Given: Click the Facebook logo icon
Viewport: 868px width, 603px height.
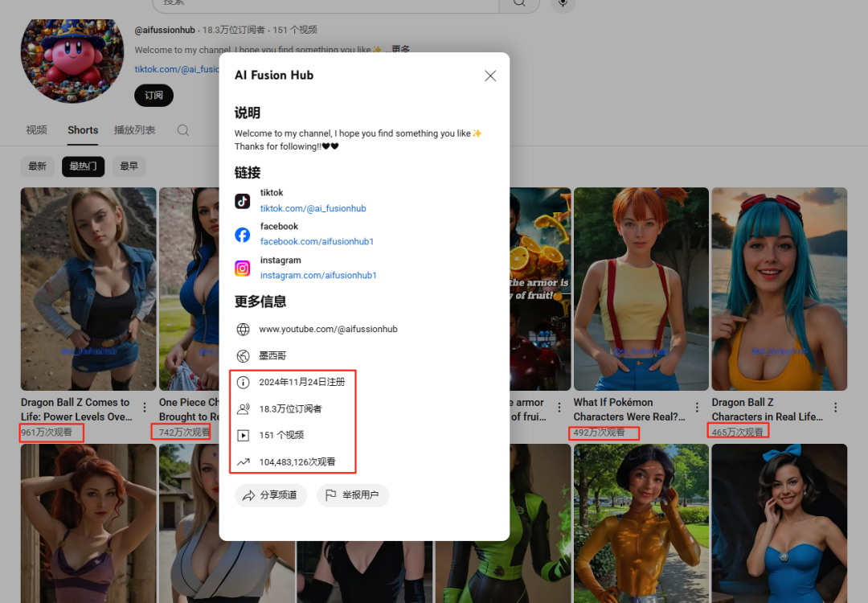Looking at the screenshot, I should click(x=243, y=235).
